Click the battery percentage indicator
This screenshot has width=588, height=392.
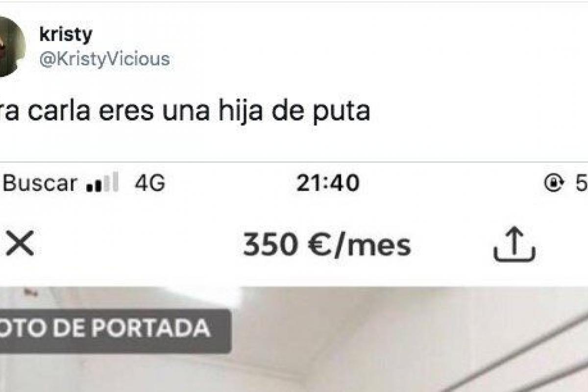click(581, 184)
